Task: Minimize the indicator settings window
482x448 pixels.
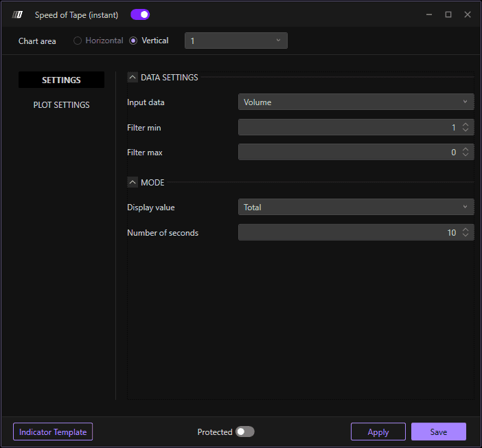Action: (429, 14)
